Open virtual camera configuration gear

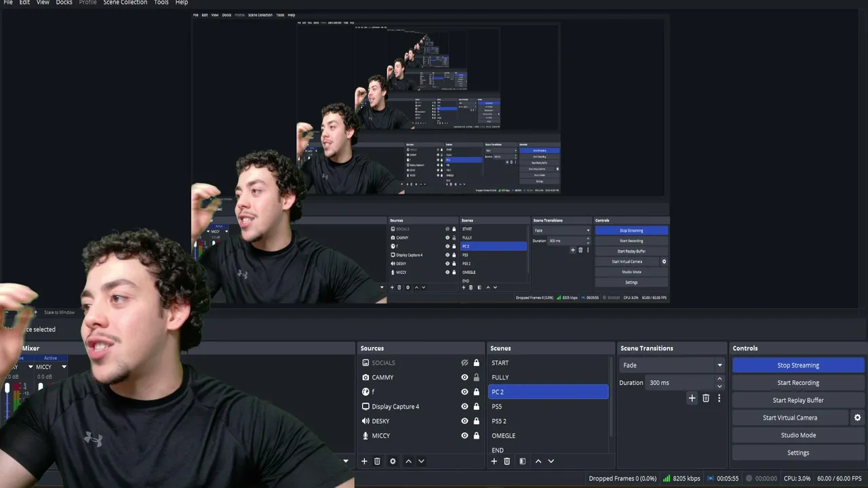click(857, 418)
